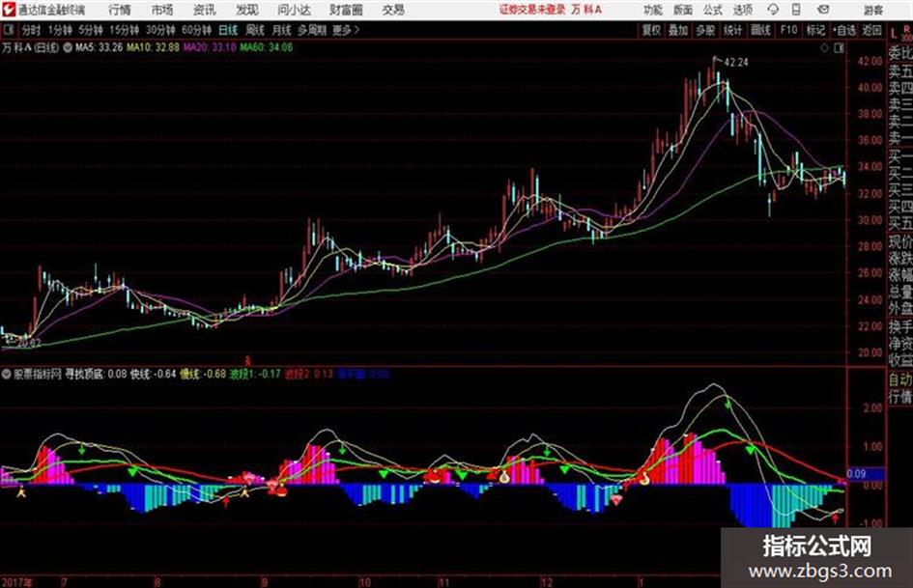
Task: Open the F10 company info
Action: coord(789,30)
